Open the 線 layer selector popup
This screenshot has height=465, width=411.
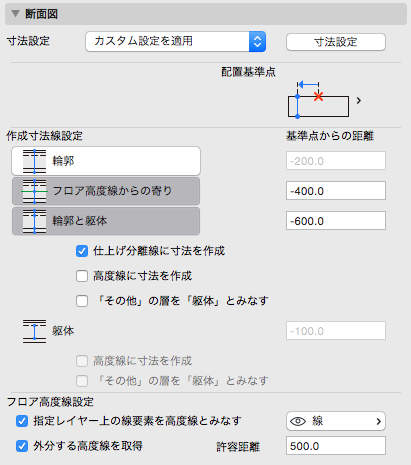click(x=336, y=421)
